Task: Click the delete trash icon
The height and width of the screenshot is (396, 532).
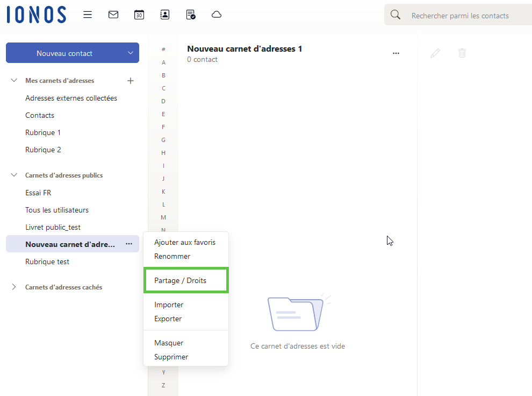Action: point(462,53)
